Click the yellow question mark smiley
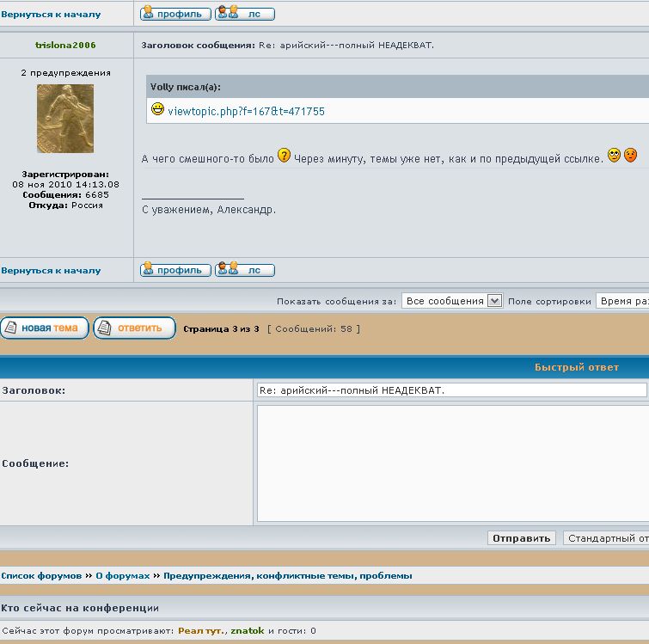Image resolution: width=649 pixels, height=644 pixels. coord(284,156)
